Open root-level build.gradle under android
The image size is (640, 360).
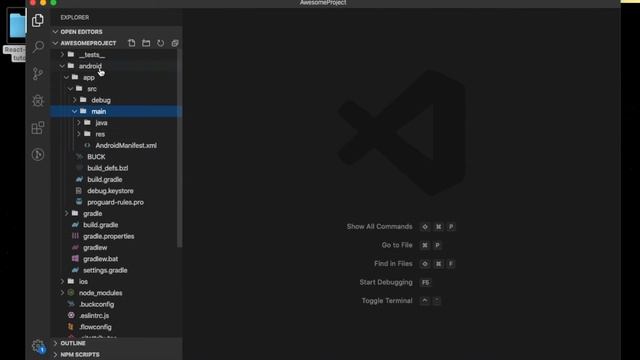[x=100, y=225]
